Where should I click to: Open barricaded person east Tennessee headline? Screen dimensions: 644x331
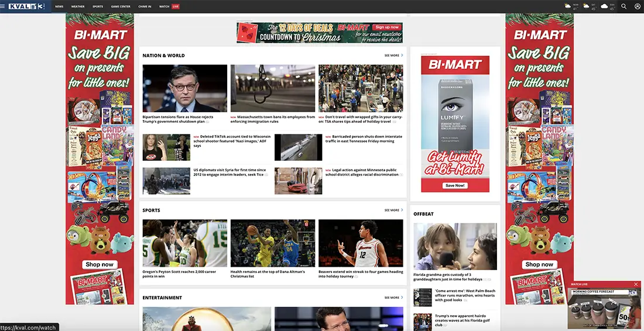(364, 139)
